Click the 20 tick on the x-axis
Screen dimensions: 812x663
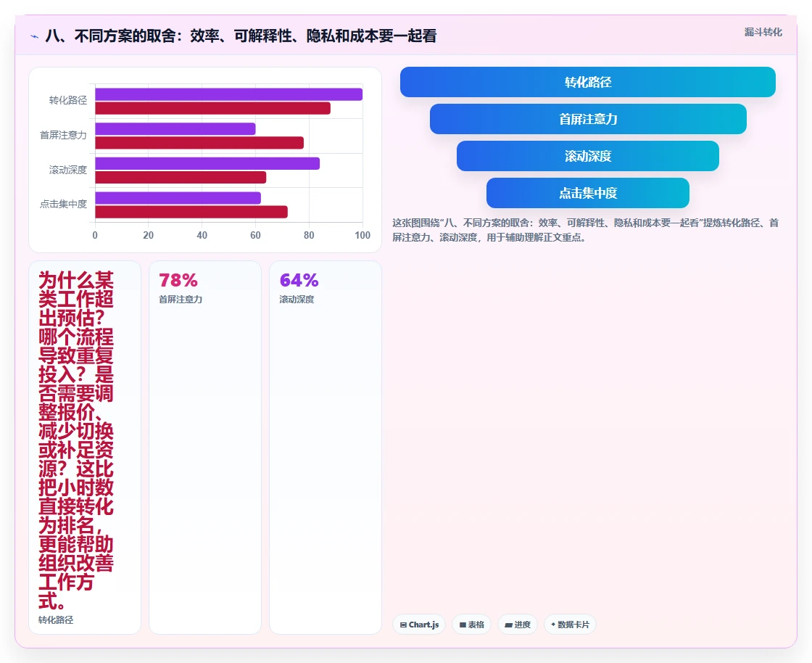coord(148,235)
